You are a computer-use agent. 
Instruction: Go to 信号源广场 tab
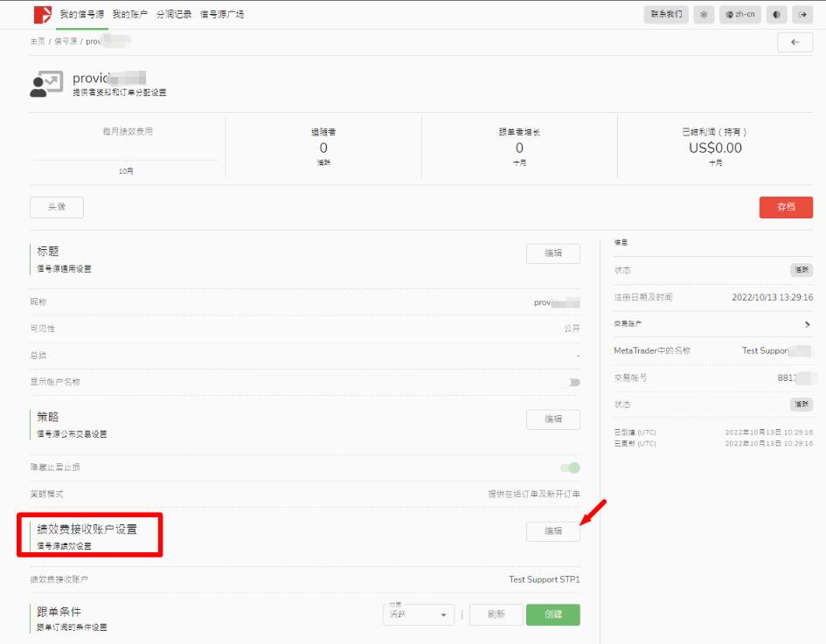(222, 15)
